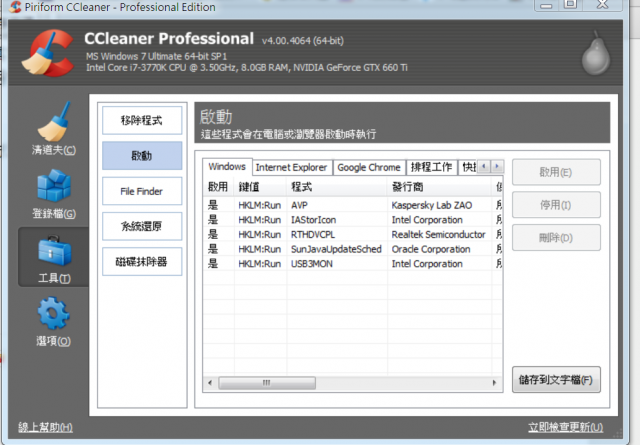Click Oracle Corporation publisher cell
The width and height of the screenshot is (640, 445).
tap(431, 249)
